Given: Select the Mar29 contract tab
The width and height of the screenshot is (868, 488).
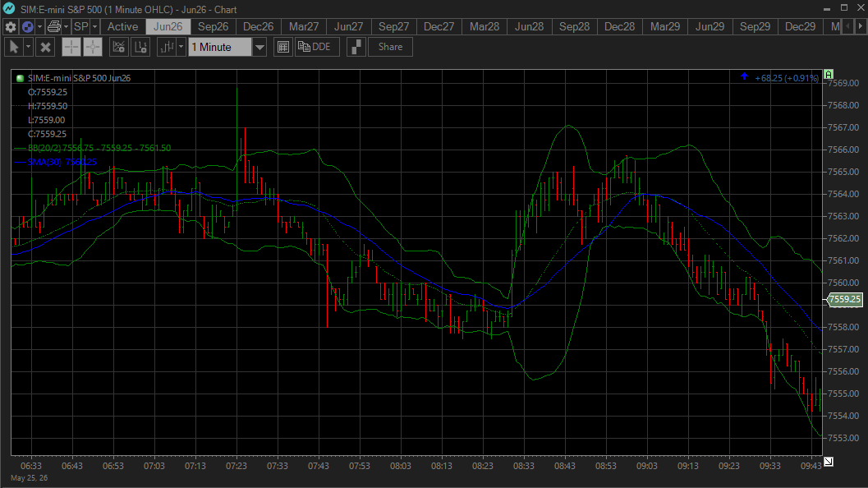Looking at the screenshot, I should (665, 26).
